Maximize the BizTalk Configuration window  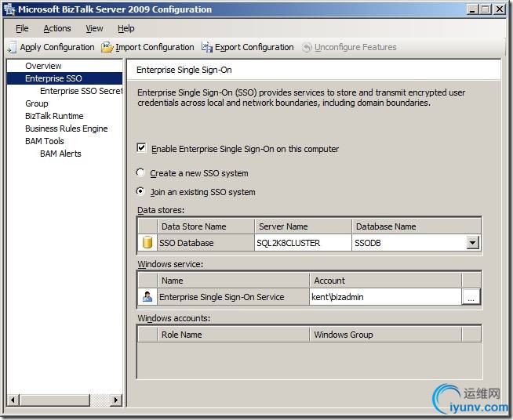pyautogui.click(x=486, y=9)
